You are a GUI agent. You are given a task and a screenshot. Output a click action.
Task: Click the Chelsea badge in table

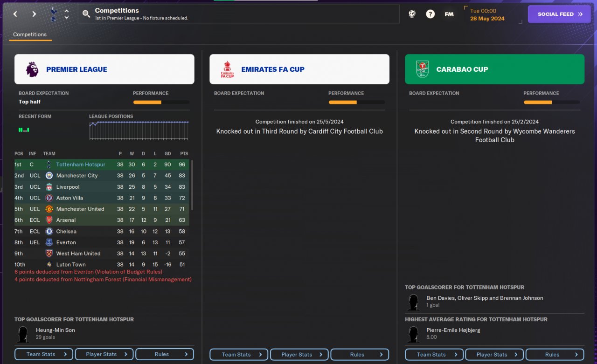[49, 232]
